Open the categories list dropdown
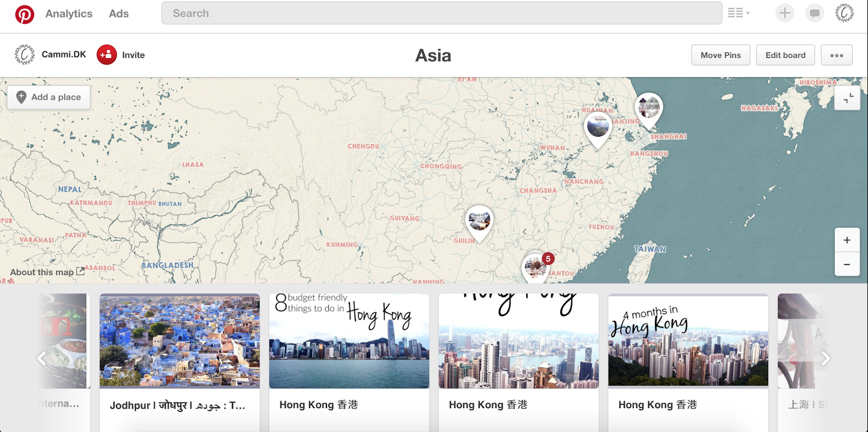The height and width of the screenshot is (432, 868). (x=738, y=13)
